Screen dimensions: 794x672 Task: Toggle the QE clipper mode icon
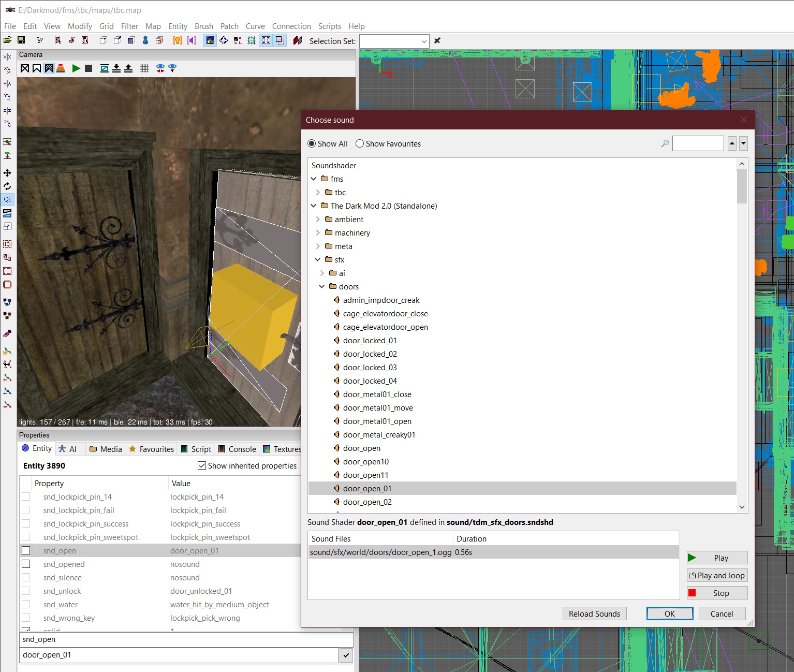[x=7, y=199]
